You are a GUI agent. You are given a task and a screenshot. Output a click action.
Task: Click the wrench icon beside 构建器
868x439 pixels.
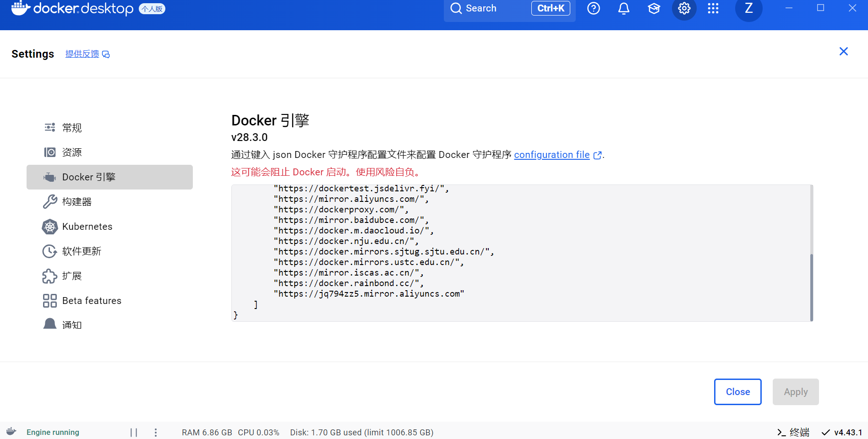point(50,201)
